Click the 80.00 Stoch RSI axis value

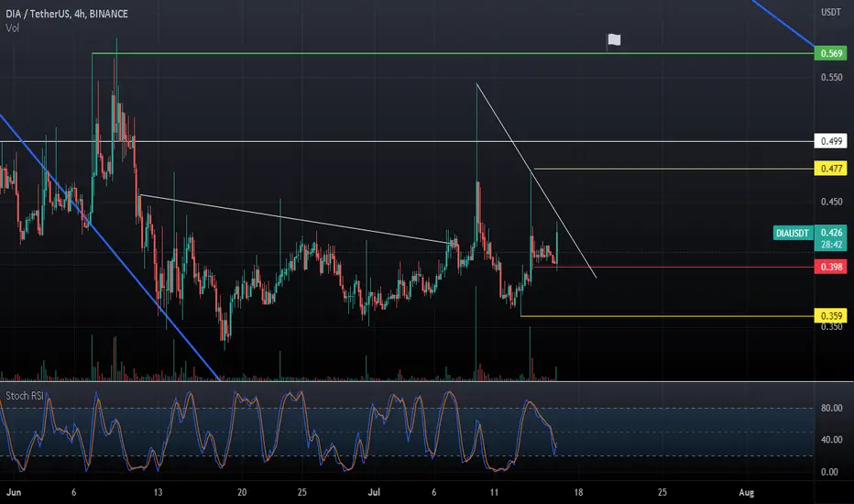[832, 408]
